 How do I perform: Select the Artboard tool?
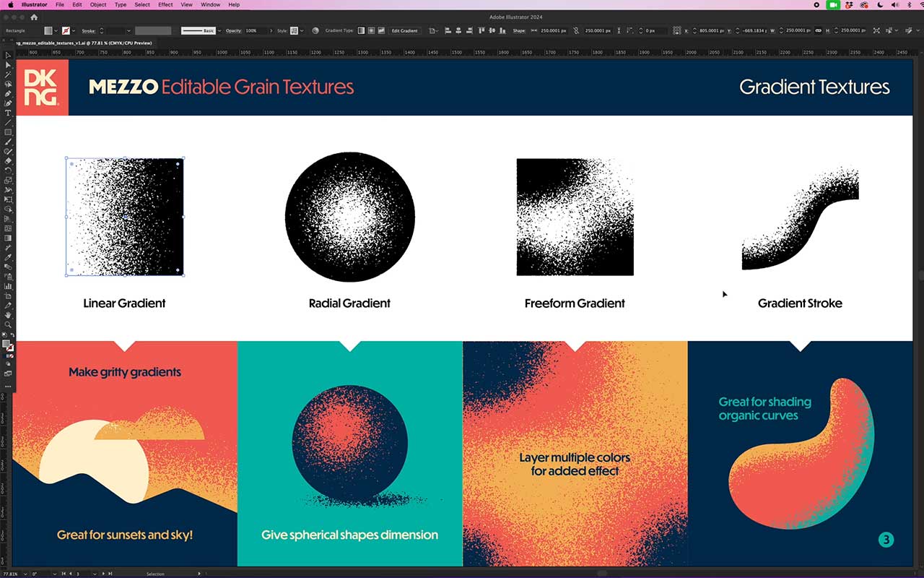(9, 296)
